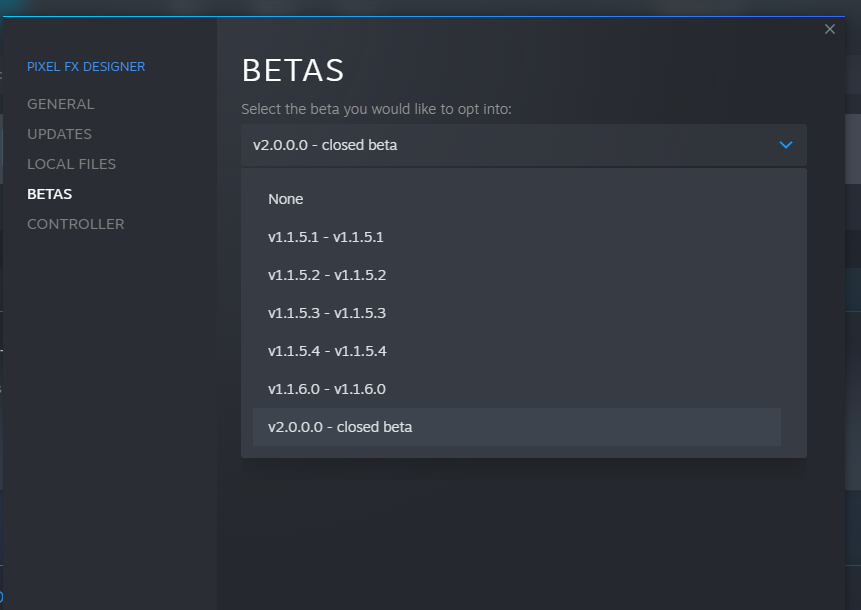Go to Local Files tab

71,164
